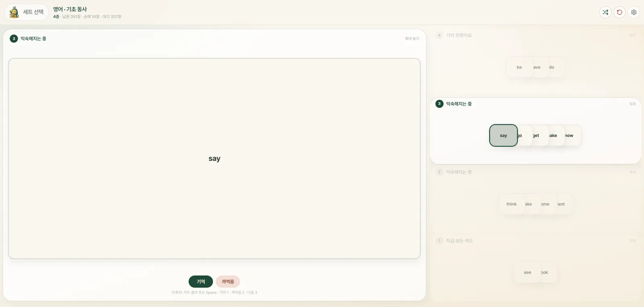
Task: Open the settings gear icon
Action: pos(634,12)
